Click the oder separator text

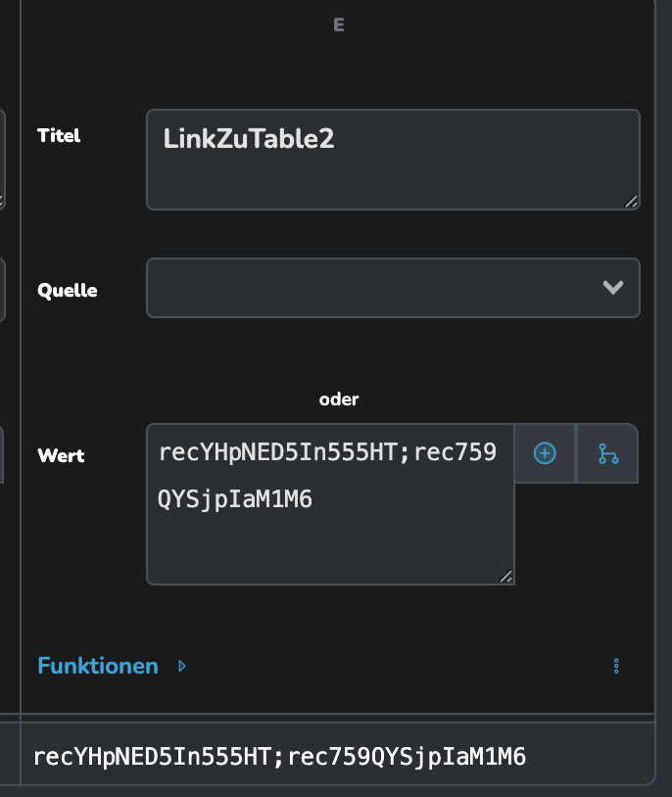pyautogui.click(x=339, y=399)
